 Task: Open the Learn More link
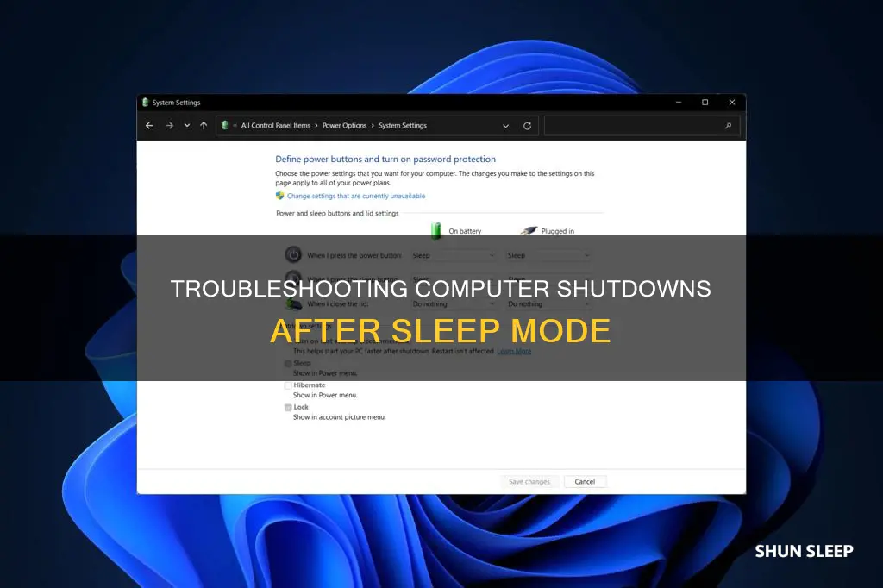point(514,352)
